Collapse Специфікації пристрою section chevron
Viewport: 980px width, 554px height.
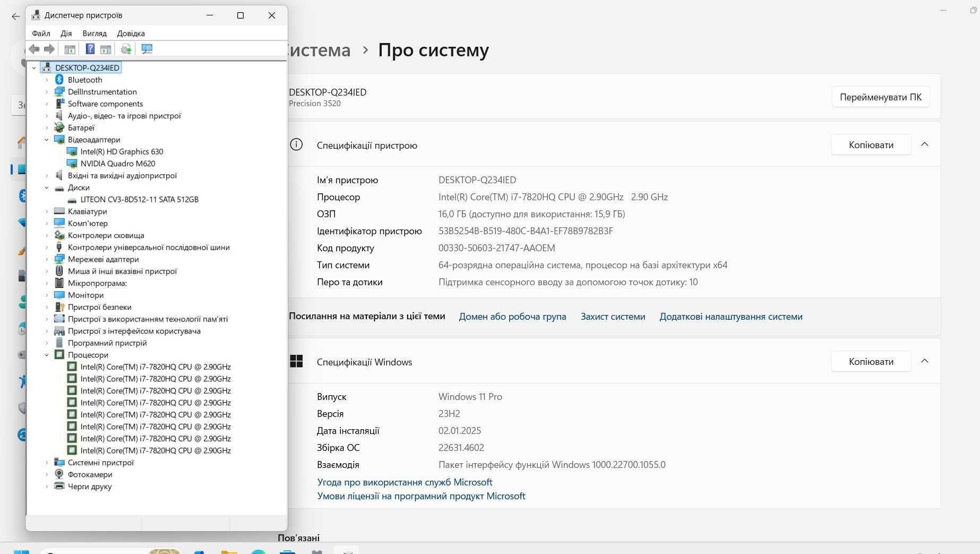click(x=925, y=144)
